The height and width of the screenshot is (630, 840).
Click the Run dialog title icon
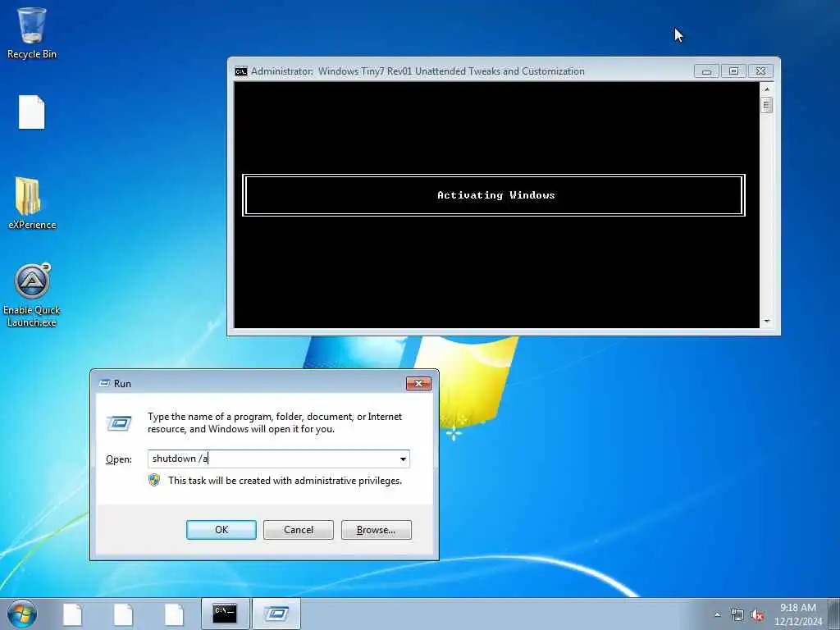point(105,384)
